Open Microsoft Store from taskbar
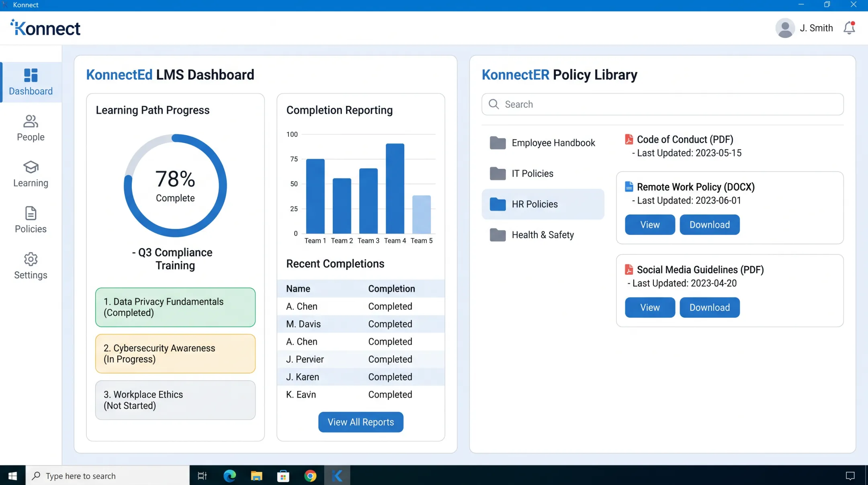Image resolution: width=868 pixels, height=485 pixels. (x=283, y=476)
